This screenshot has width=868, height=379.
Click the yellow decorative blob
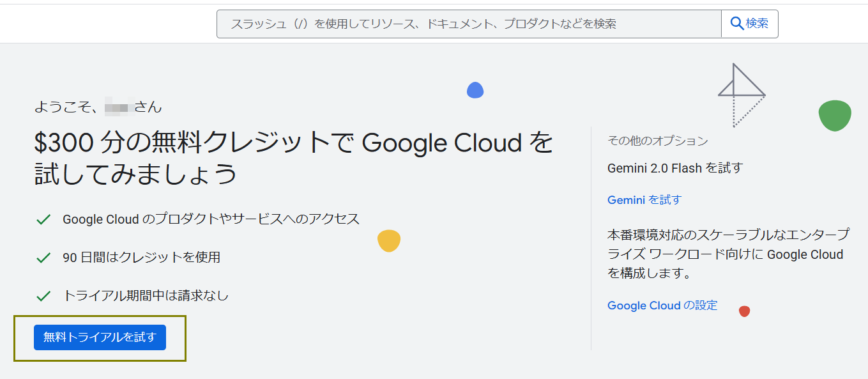click(388, 240)
